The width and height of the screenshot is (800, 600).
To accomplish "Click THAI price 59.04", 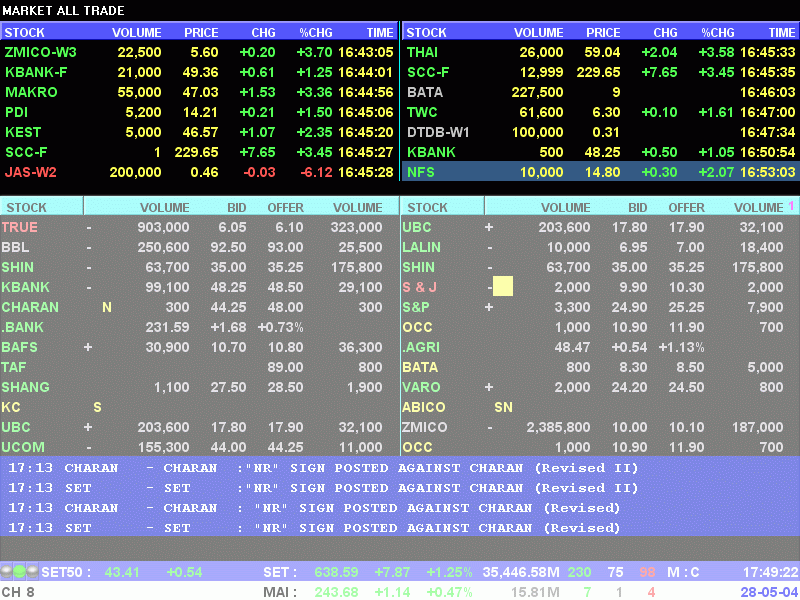I will point(603,52).
